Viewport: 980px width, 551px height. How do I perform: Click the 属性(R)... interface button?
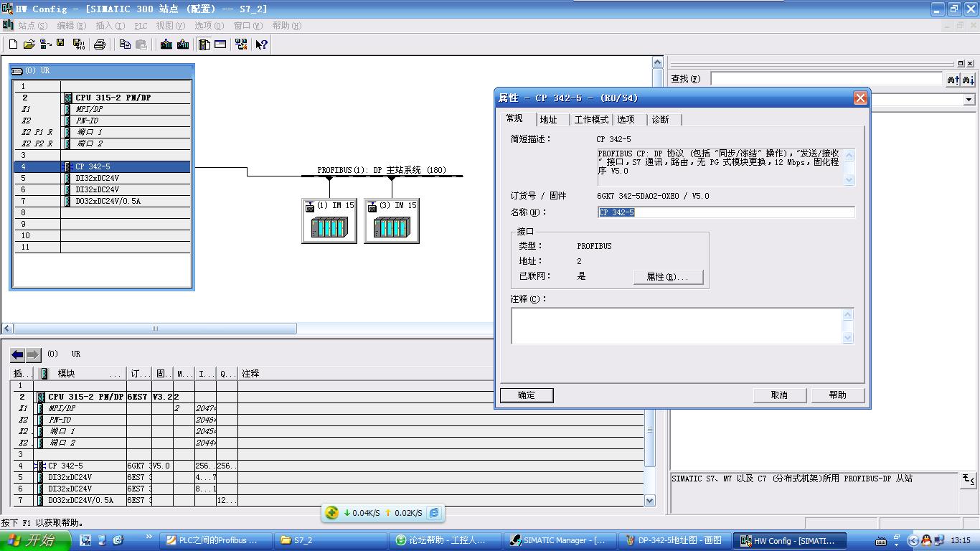tap(668, 277)
